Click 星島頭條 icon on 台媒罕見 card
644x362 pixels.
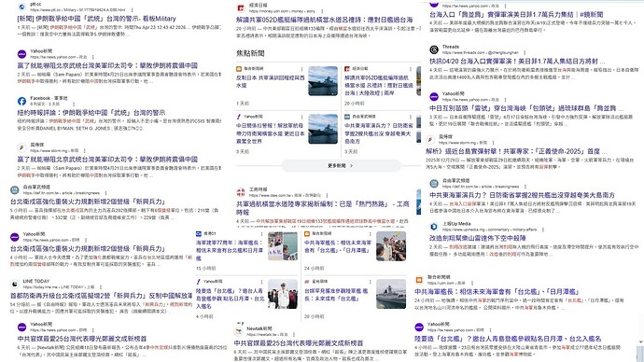point(307,282)
